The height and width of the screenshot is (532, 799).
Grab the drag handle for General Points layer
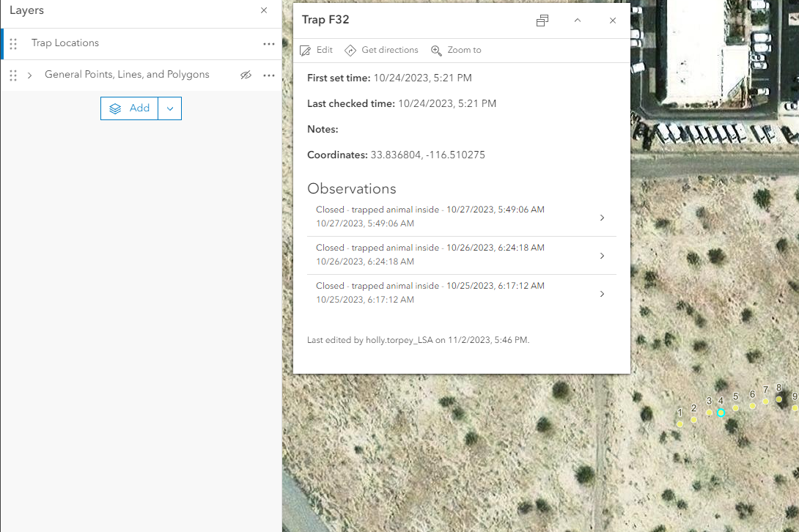click(12, 75)
